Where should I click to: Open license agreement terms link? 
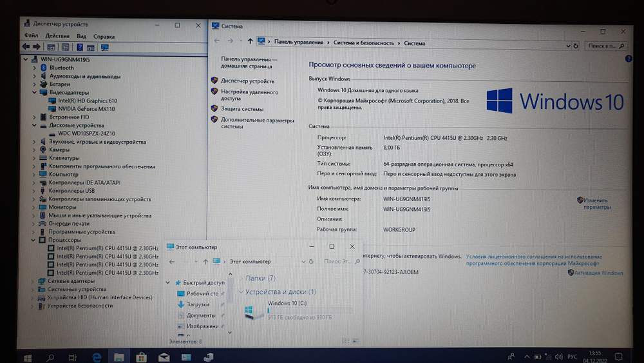pos(533,260)
